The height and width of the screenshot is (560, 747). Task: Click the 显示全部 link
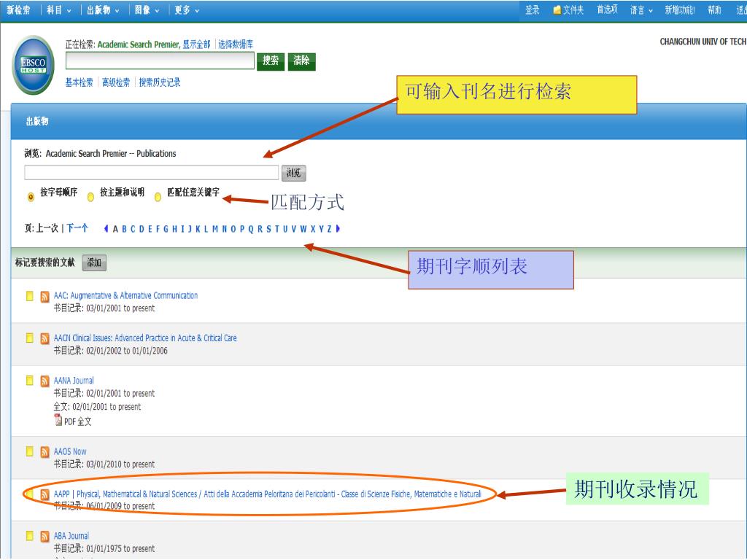tap(196, 44)
